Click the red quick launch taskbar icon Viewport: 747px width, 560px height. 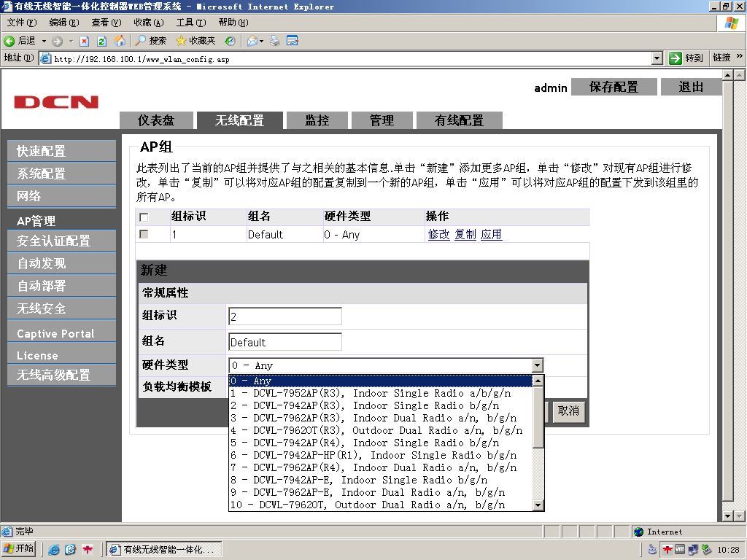(x=88, y=550)
